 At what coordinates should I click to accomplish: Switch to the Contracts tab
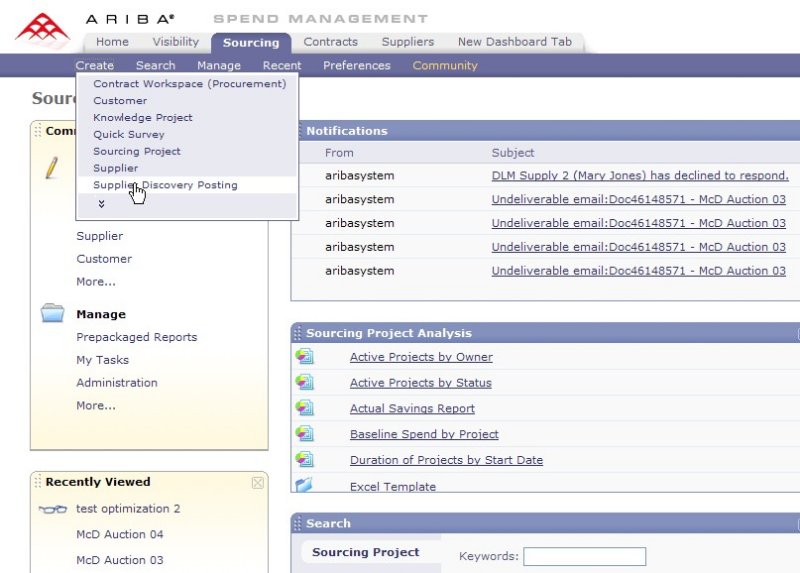coord(331,42)
